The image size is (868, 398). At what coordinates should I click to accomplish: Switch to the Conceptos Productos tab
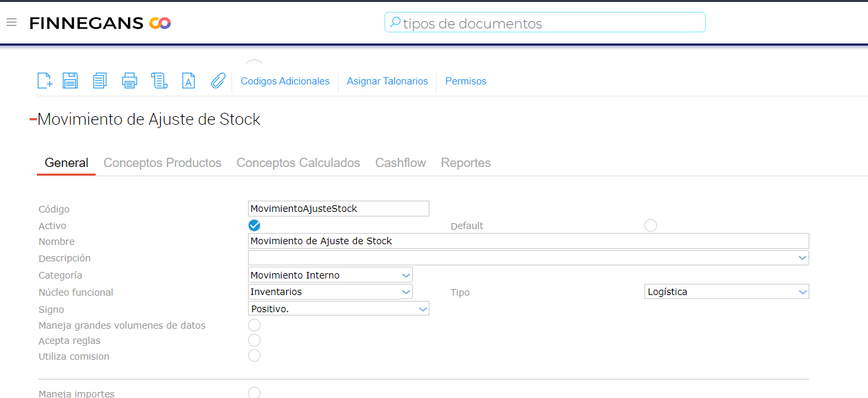[x=162, y=163]
